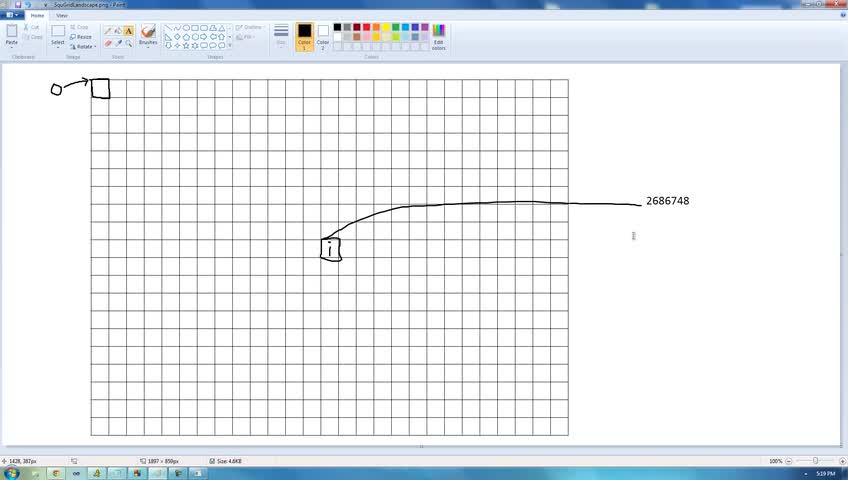Select the Text tool
Image resolution: width=848 pixels, height=480 pixels.
(x=129, y=31)
